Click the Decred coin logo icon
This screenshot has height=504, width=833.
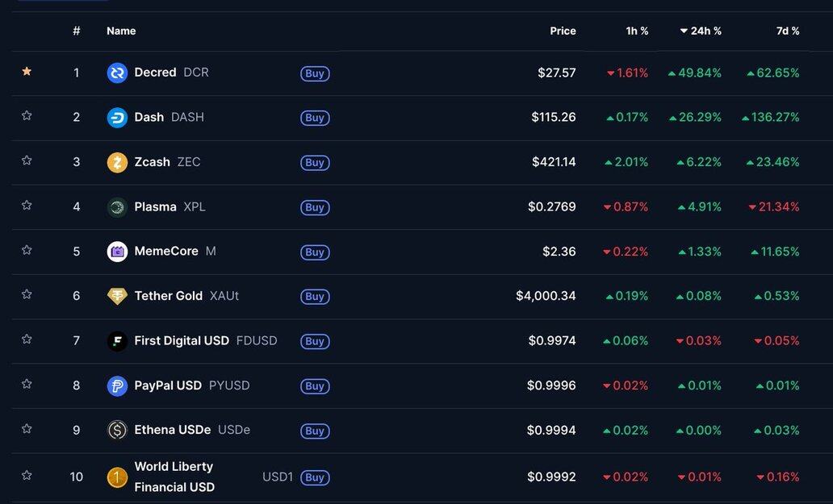(117, 73)
